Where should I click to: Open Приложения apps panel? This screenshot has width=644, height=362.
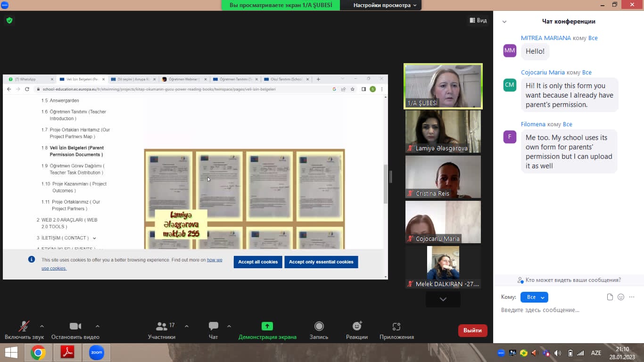click(x=396, y=330)
